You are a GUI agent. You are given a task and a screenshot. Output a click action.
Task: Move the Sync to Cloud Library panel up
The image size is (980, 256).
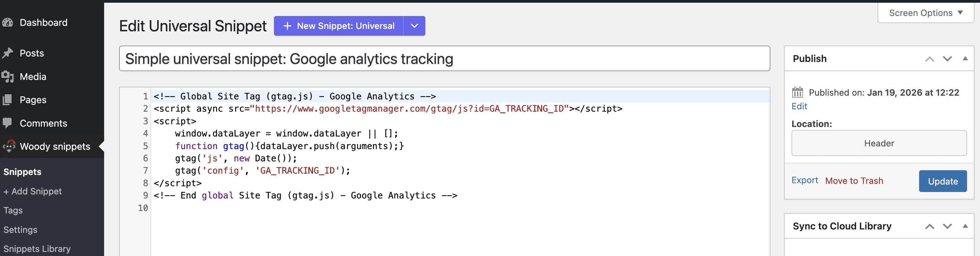[929, 226]
